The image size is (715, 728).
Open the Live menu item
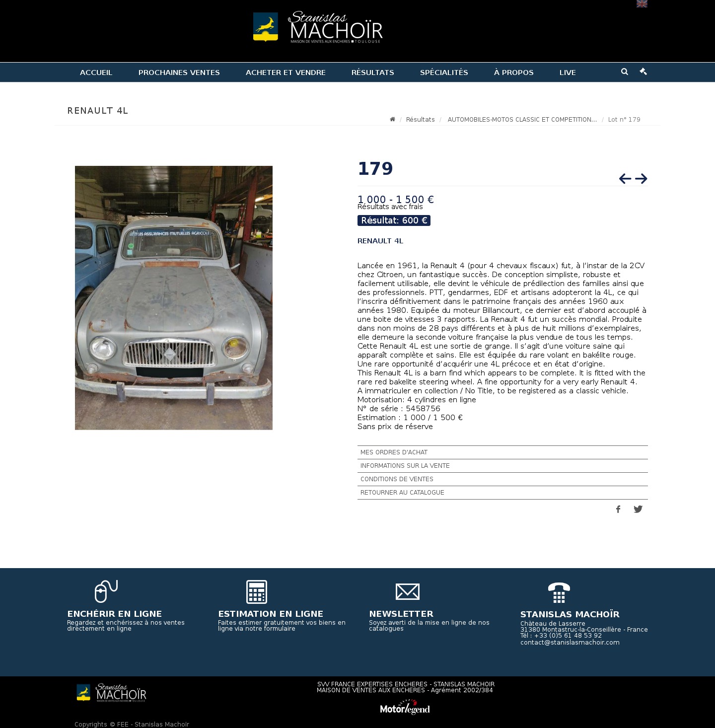[568, 73]
